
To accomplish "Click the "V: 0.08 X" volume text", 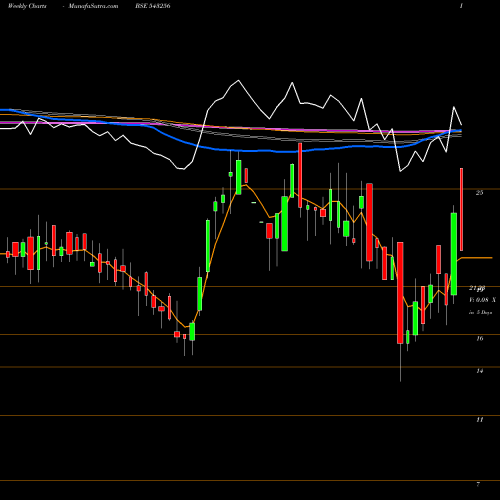I will (482, 300).
